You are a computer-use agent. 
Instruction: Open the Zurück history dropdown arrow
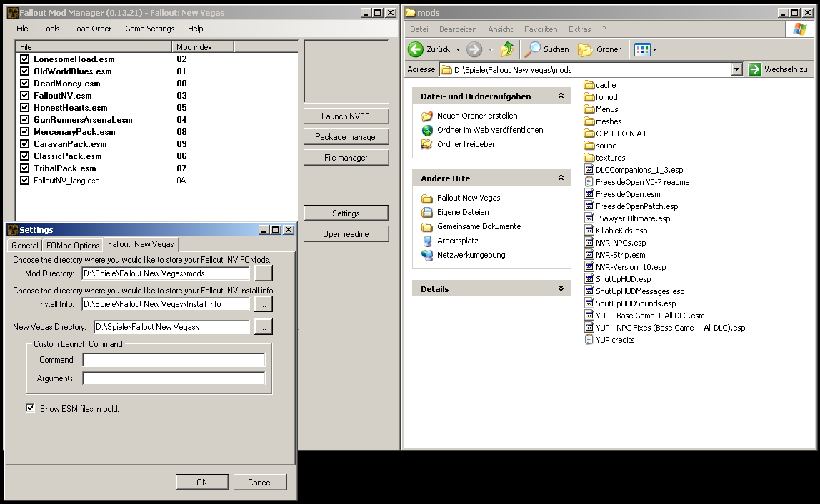pos(458,50)
